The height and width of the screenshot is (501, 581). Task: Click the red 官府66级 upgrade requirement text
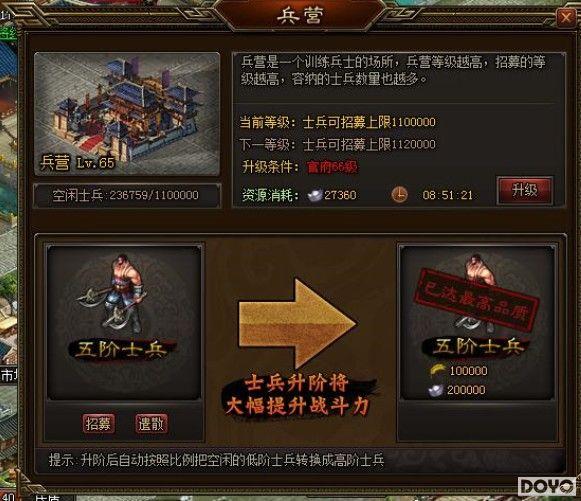(x=332, y=167)
